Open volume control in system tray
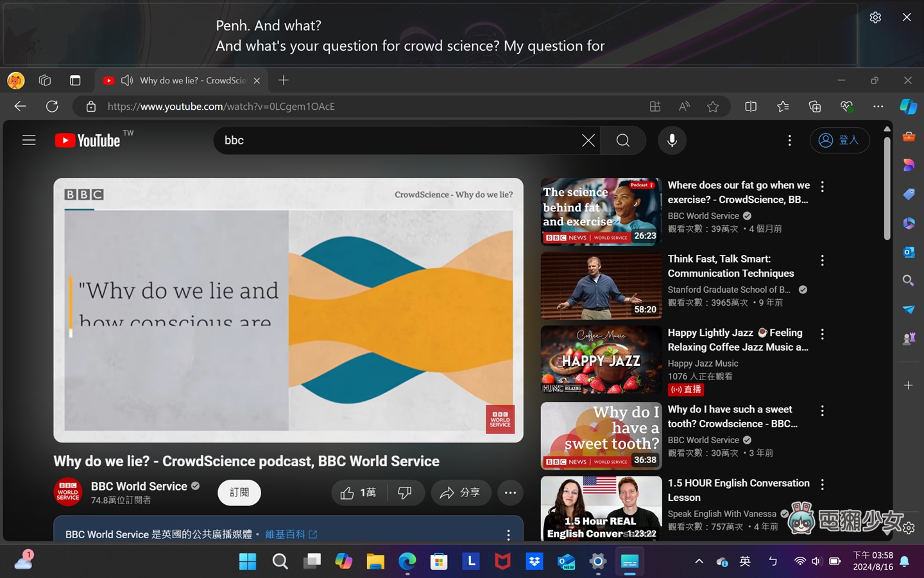This screenshot has height=578, width=924. click(x=816, y=561)
